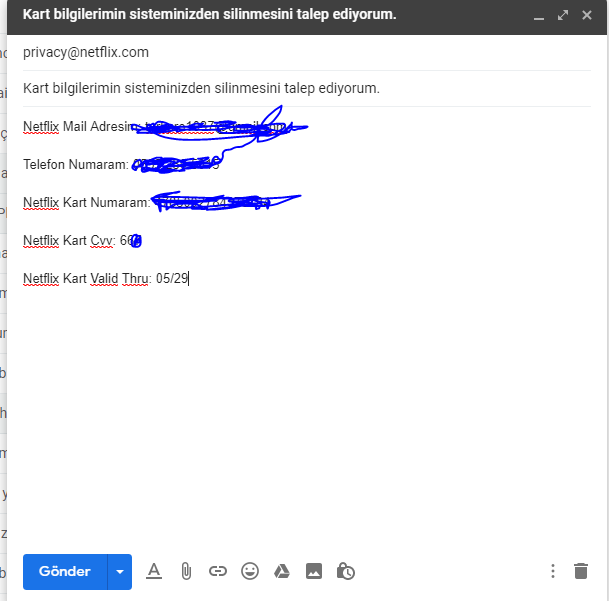Close the compose window
Image resolution: width=609 pixels, height=601 pixels.
click(x=587, y=15)
